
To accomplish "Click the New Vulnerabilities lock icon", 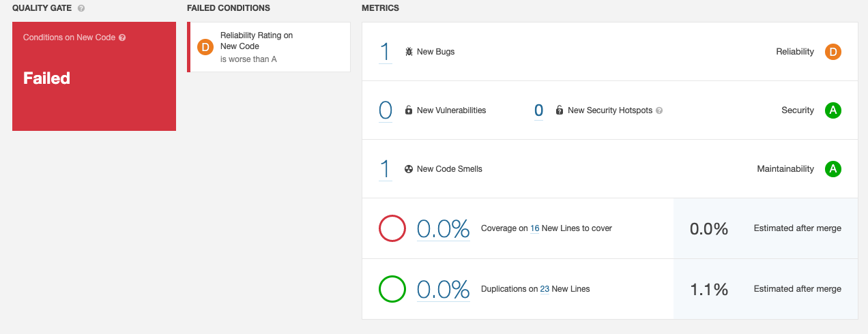I will [x=409, y=110].
